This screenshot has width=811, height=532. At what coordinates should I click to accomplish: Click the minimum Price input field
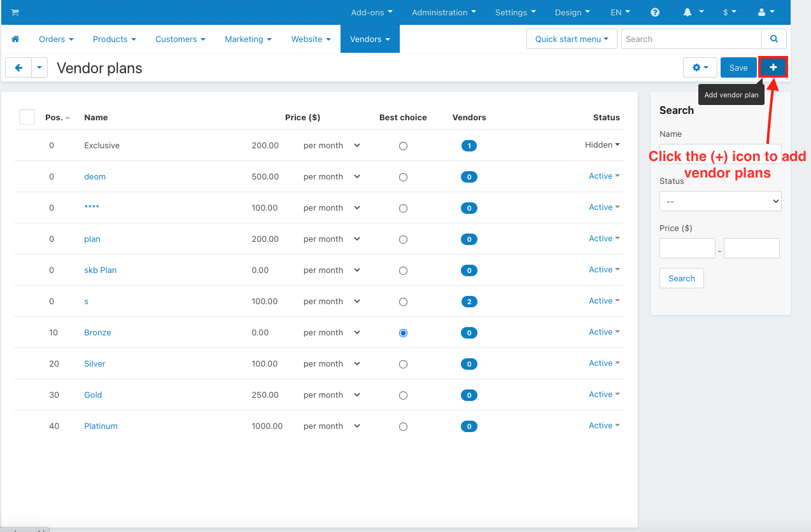[x=688, y=248]
